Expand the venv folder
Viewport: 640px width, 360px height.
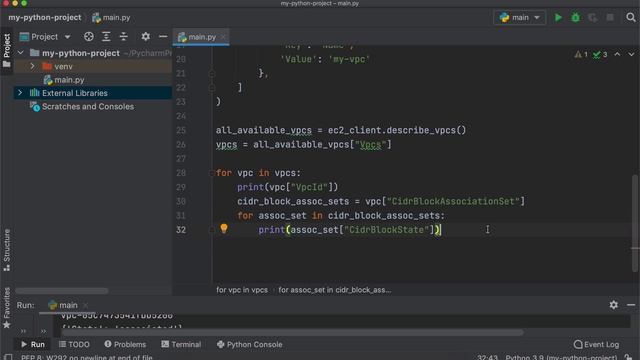pos(32,66)
